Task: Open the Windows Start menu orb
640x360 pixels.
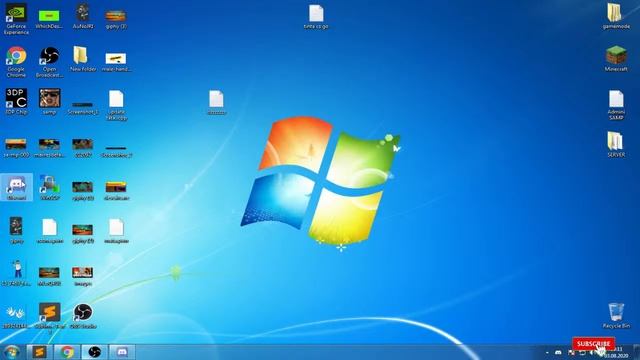Action: 11,352
